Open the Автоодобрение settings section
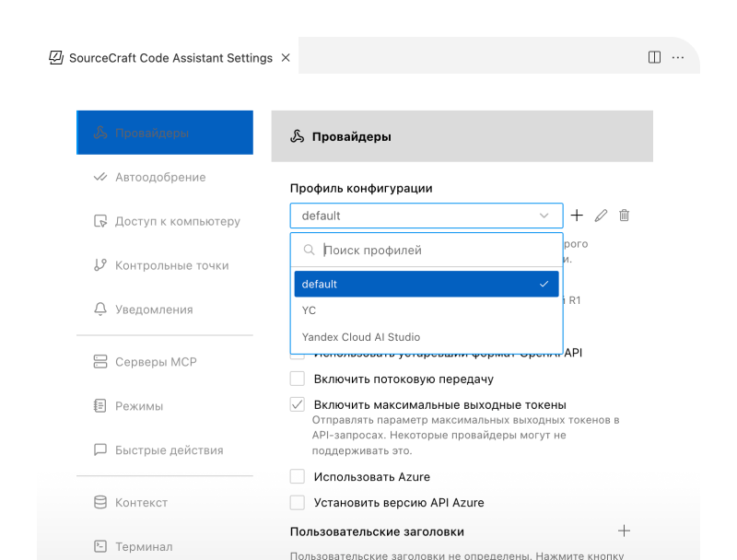The image size is (737, 560). point(160,177)
